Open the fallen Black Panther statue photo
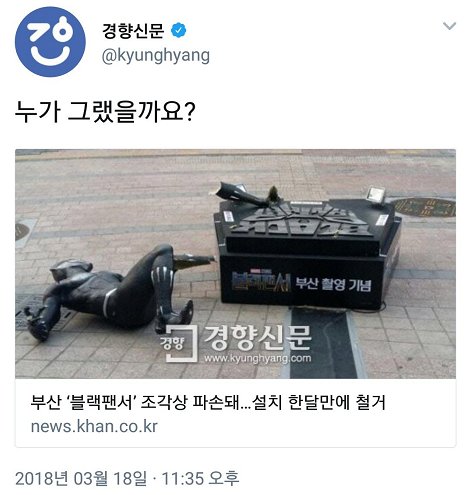Image resolution: width=471 pixels, height=495 pixels. pos(235,264)
